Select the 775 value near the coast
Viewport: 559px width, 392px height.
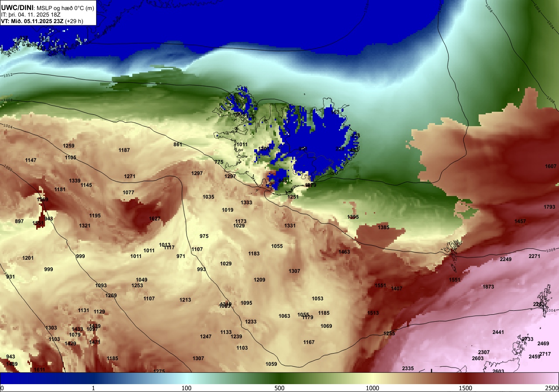point(219,162)
